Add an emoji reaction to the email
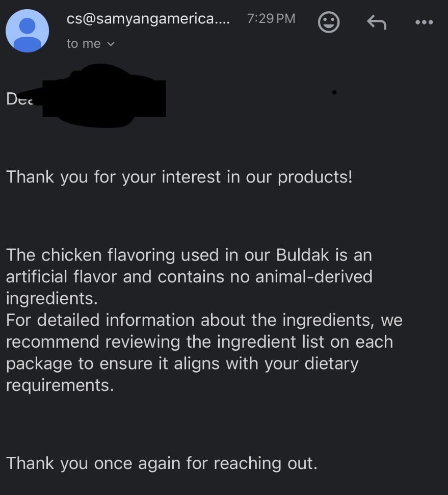The height and width of the screenshot is (495, 448). pyautogui.click(x=329, y=22)
